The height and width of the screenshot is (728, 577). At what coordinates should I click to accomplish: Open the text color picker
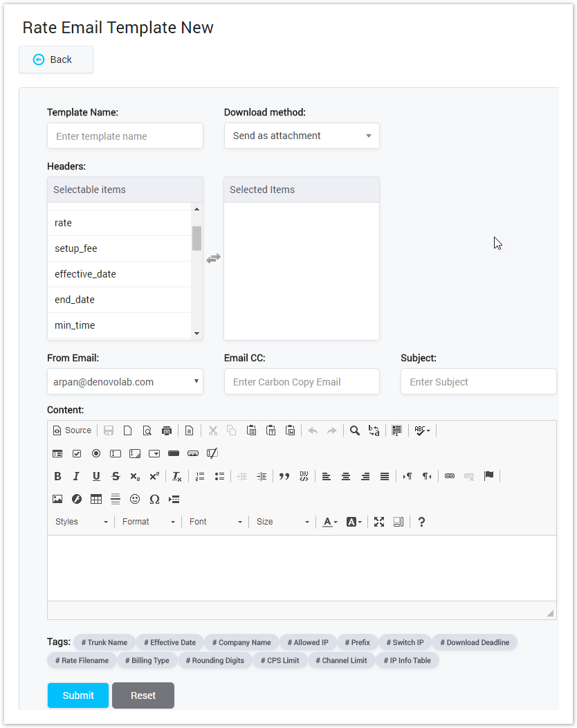[328, 521]
